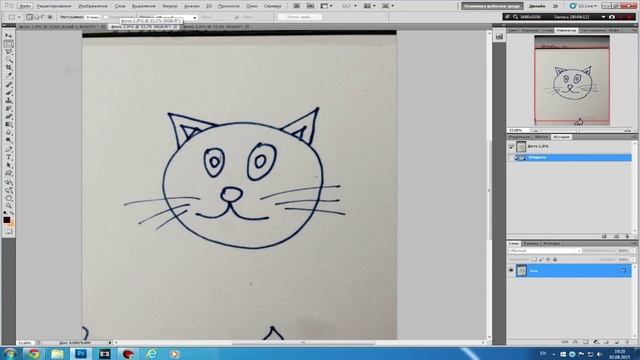Viewport: 640px width, 360px height.
Task: Click the screen recorder camera icon
Action: (x=611, y=17)
